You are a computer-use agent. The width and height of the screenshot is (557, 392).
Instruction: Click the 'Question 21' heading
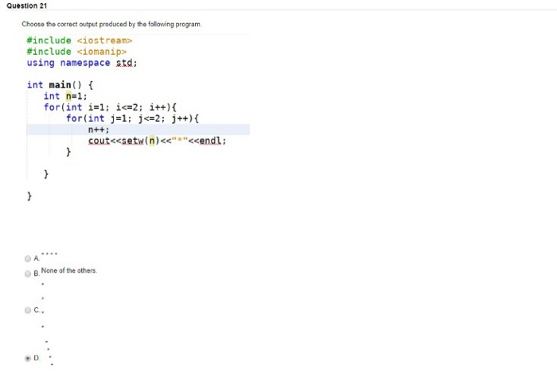(x=26, y=6)
